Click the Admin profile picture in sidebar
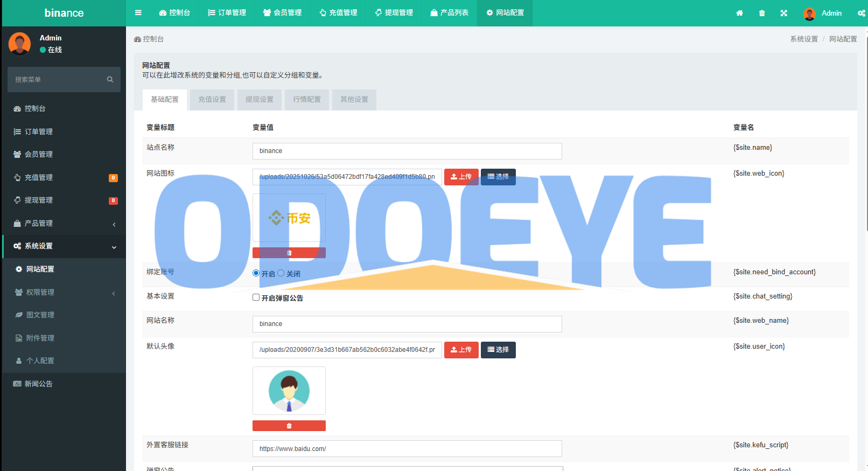The width and height of the screenshot is (868, 471). pyautogui.click(x=20, y=44)
